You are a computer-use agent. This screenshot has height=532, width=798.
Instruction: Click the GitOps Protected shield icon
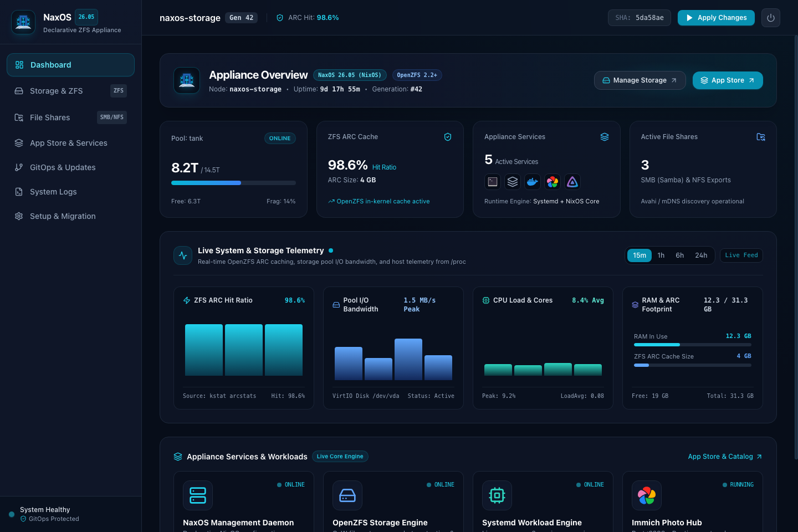click(x=23, y=519)
